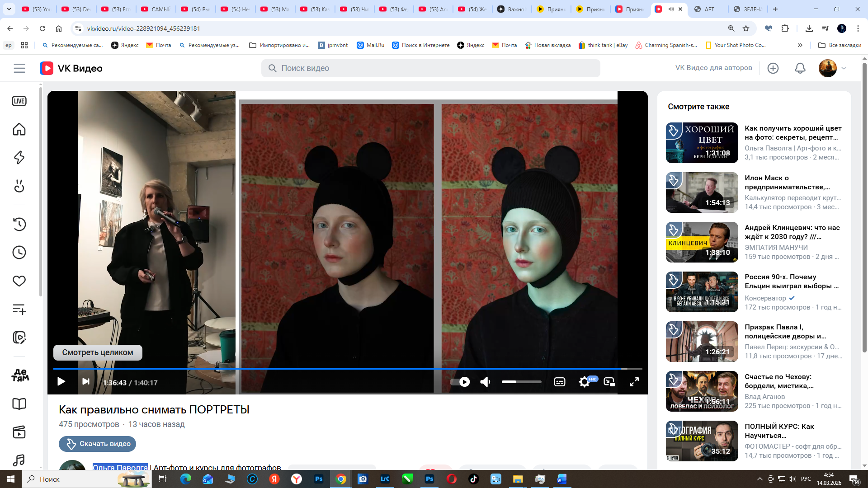Go to VK Video home icon

[19, 130]
